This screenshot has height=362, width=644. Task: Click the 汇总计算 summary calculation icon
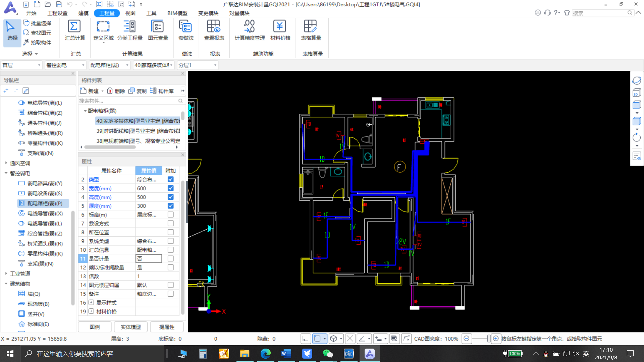[74, 31]
